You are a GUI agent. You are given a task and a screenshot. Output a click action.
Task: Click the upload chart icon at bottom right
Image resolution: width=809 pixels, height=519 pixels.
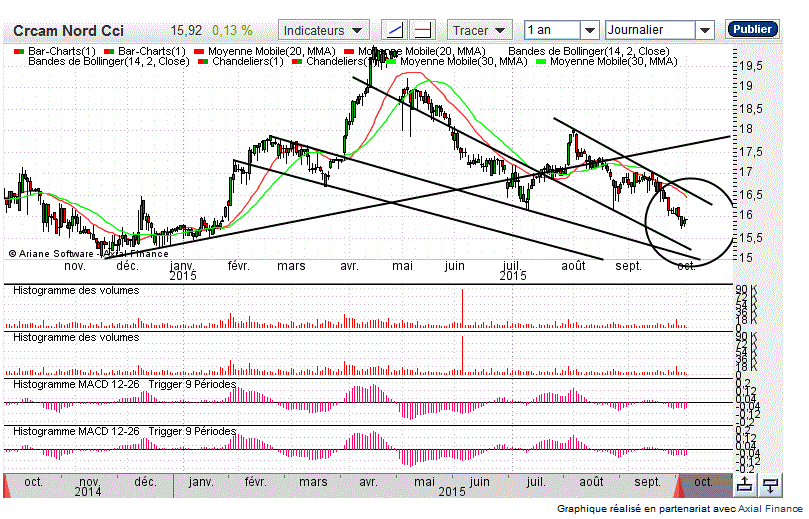(745, 485)
